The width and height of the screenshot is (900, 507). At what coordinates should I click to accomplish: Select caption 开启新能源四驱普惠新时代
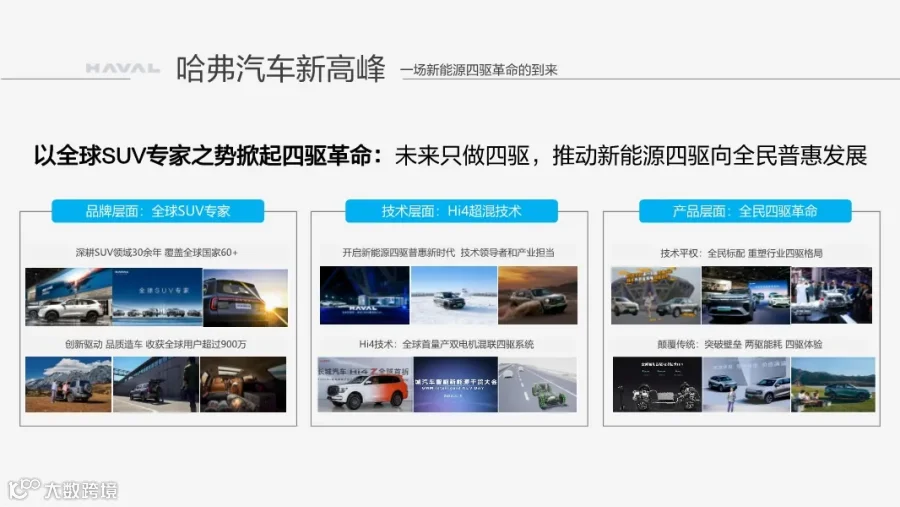tap(399, 252)
